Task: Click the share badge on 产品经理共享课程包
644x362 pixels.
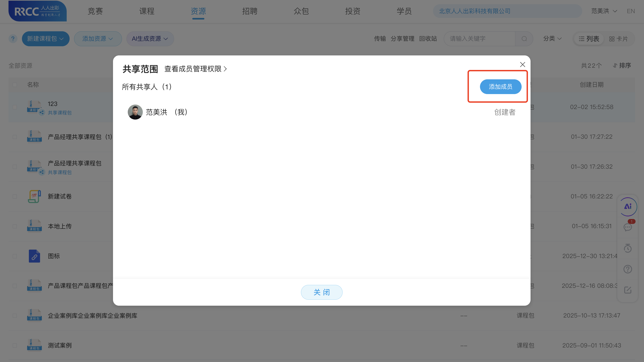Action: pyautogui.click(x=41, y=172)
